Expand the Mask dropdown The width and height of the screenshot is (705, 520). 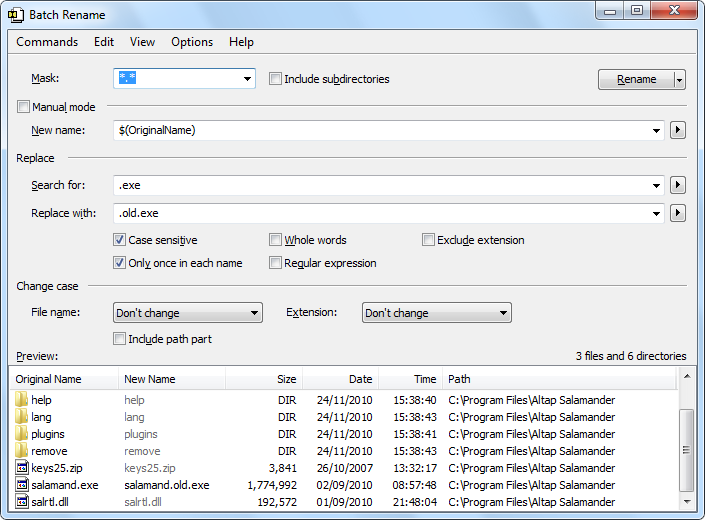tap(247, 79)
